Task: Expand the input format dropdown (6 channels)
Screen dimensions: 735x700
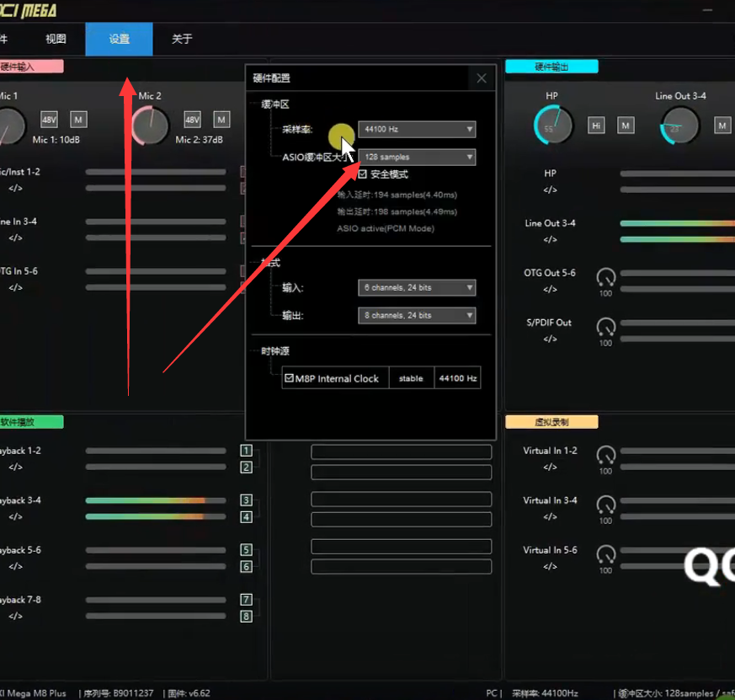Action: click(417, 288)
